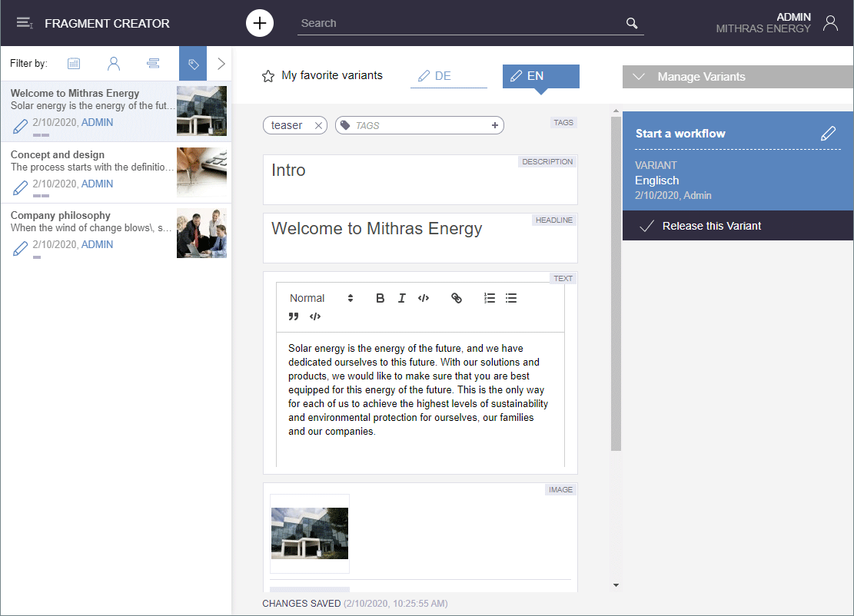Click ADMIN link on Welcome to Mithras Energy item
Screen dimensions: 854x616
coord(97,122)
